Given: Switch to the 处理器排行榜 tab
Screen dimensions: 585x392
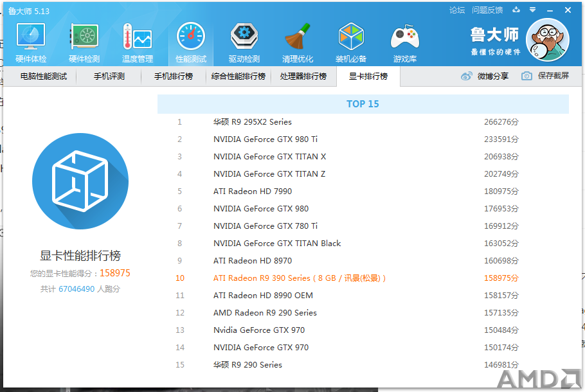Looking at the screenshot, I should pos(303,76).
